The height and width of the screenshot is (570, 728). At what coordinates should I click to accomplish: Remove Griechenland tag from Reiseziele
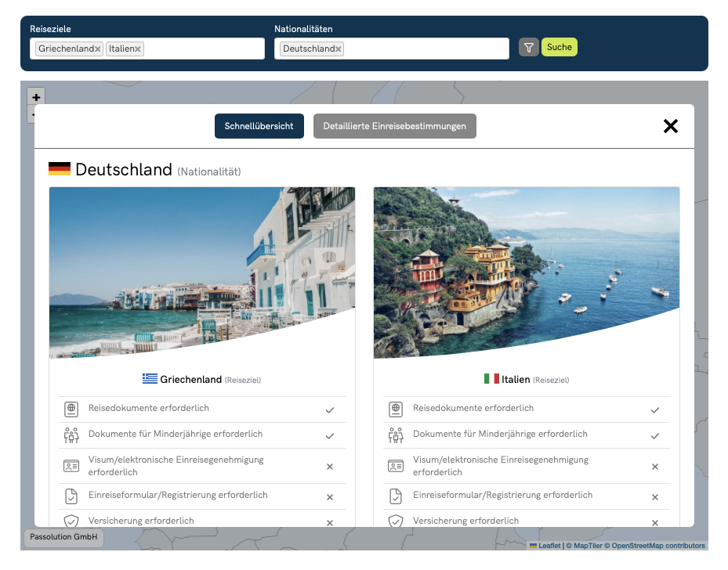coord(98,49)
